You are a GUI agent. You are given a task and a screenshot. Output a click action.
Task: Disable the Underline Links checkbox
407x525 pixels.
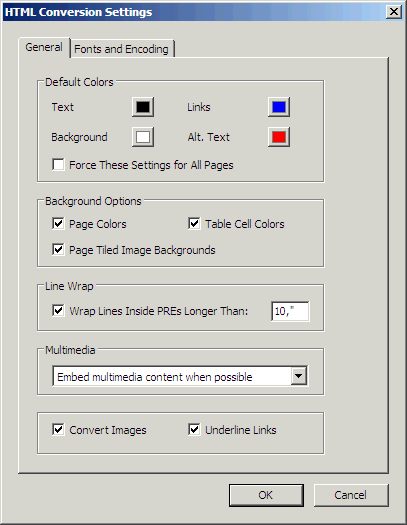(x=194, y=429)
